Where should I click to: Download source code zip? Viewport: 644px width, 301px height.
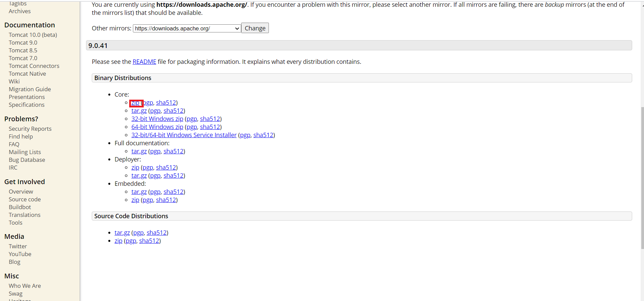point(118,241)
